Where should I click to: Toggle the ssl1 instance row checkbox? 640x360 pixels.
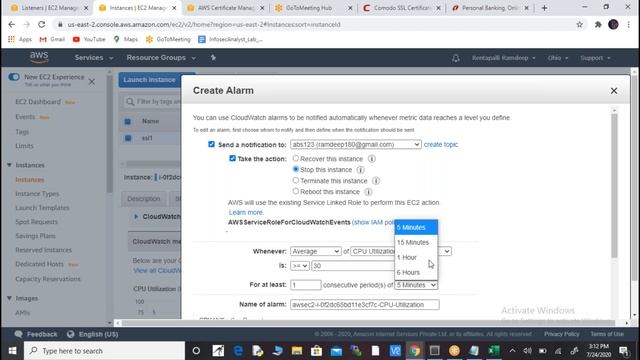click(x=128, y=138)
